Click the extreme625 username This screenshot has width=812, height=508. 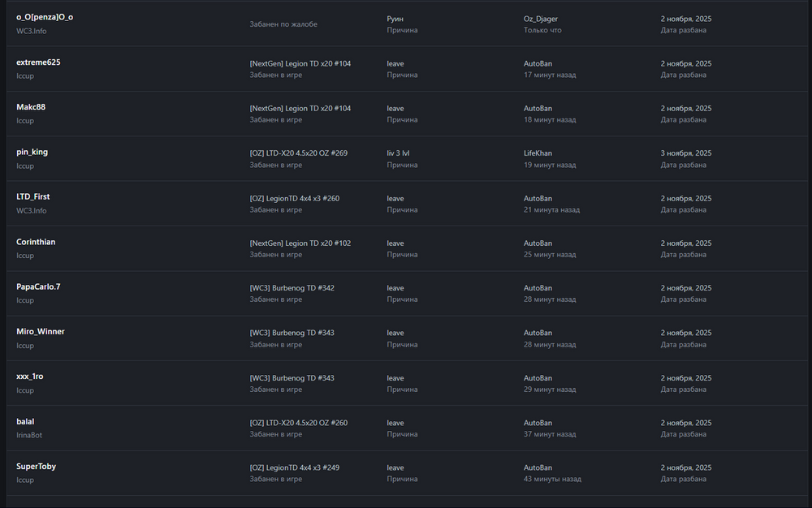coord(38,62)
